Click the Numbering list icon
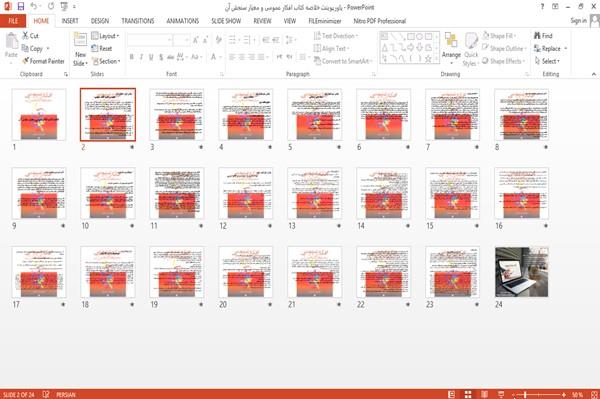Screen dimensions: 600x399 [x=247, y=40]
